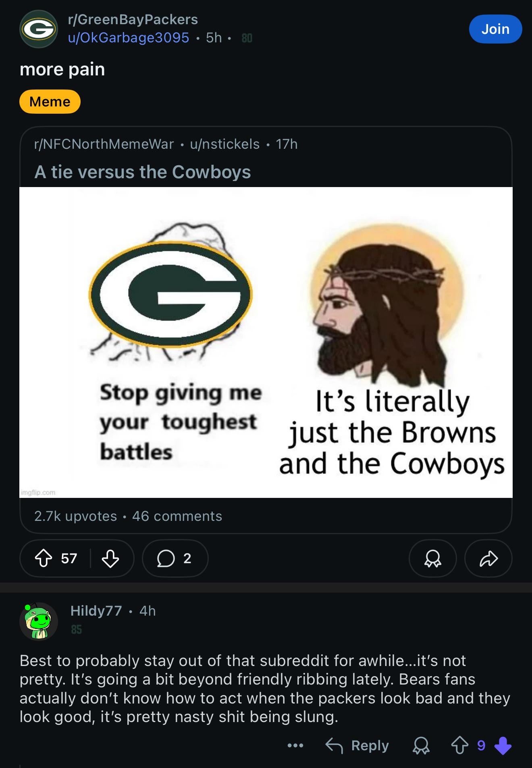
Task: Open crosspost title "A tie versus the Cowboys"
Action: [143, 172]
